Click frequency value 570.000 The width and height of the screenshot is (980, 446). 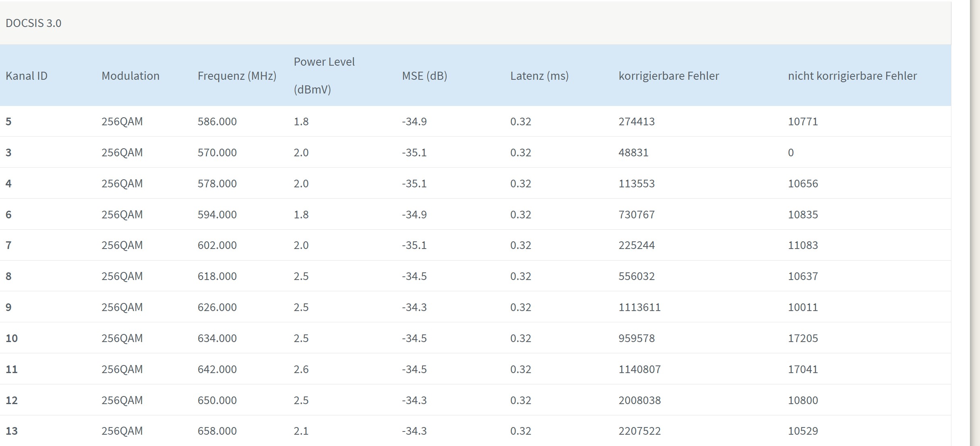coord(217,152)
